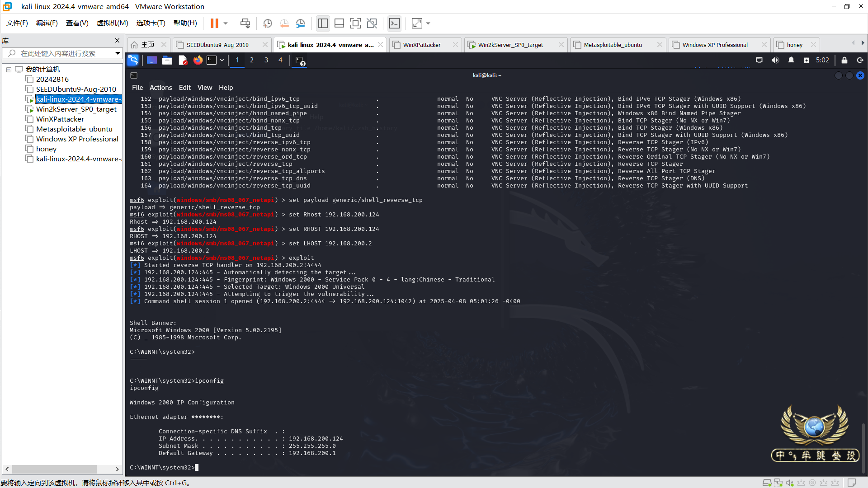The height and width of the screenshot is (488, 868).
Task: Open the pause button power dropdown arrow
Action: 226,23
